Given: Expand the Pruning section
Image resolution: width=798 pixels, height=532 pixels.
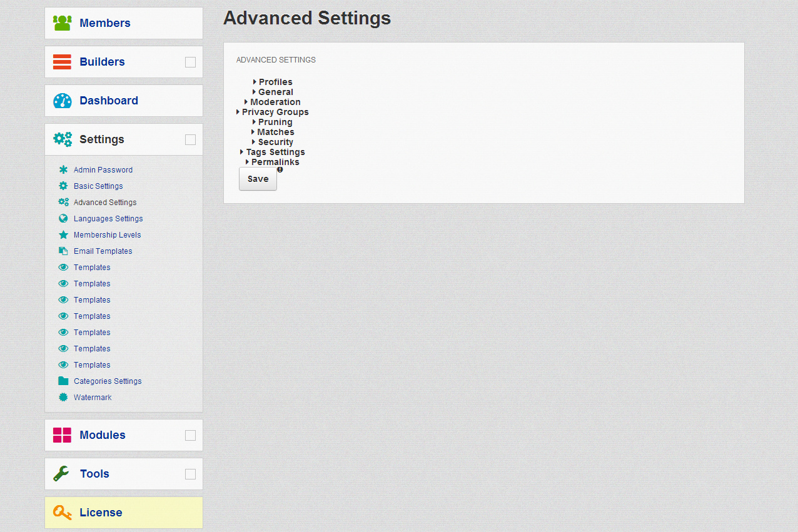Looking at the screenshot, I should coord(273,122).
